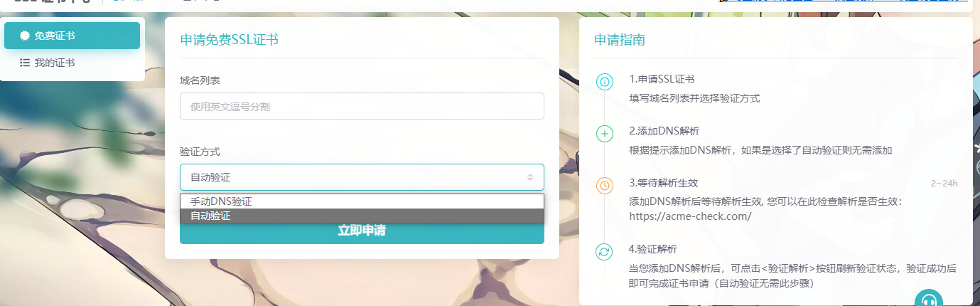The height and width of the screenshot is (306, 980).
Task: Click the badge icon beside 免费证书
Action: pyautogui.click(x=25, y=36)
